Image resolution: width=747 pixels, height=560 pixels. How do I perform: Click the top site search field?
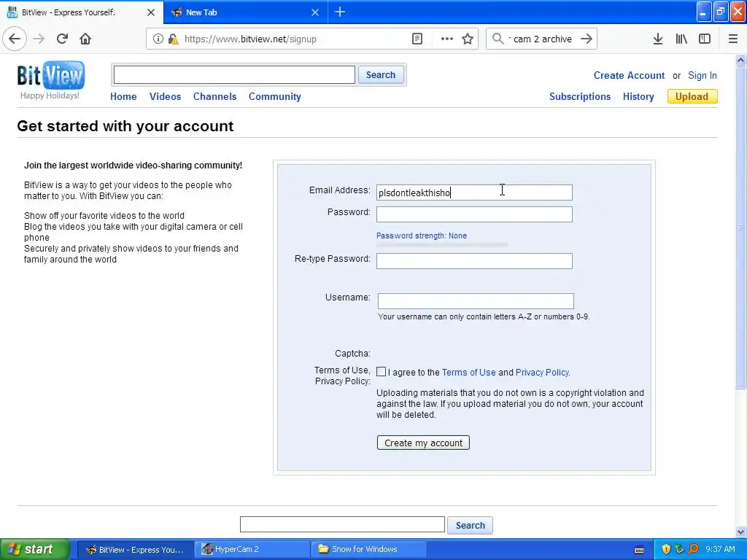(x=234, y=75)
